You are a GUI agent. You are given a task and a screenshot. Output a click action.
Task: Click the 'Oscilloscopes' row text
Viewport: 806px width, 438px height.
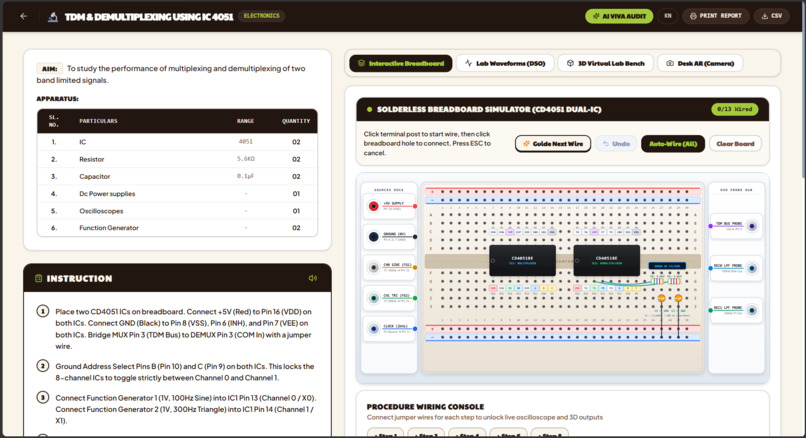tap(101, 211)
